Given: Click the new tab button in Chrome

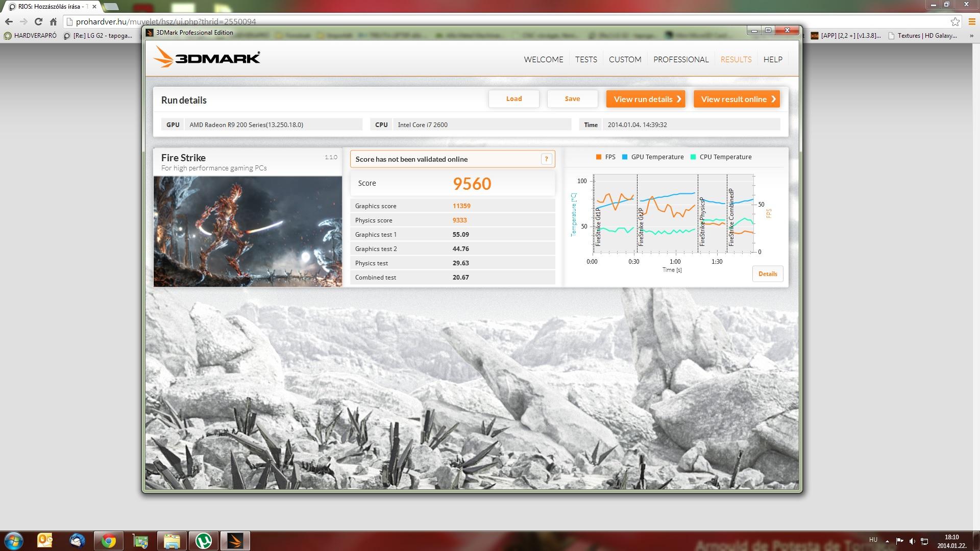Looking at the screenshot, I should click(x=111, y=7).
